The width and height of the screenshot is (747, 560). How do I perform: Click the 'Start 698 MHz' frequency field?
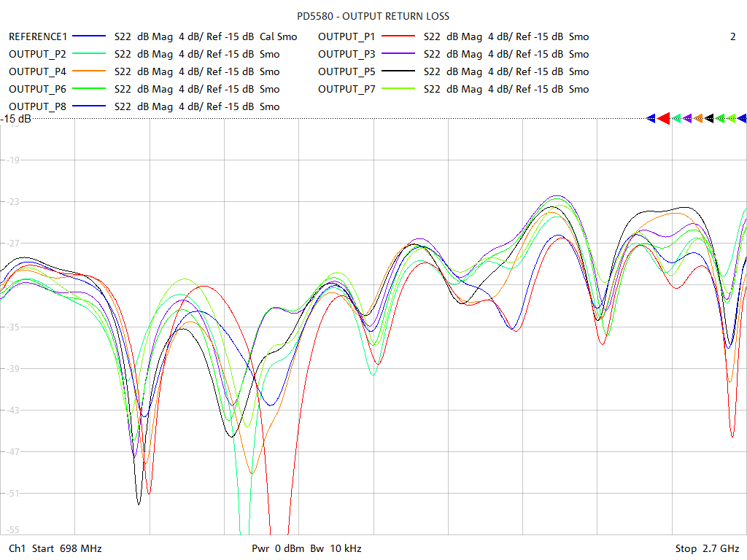pyautogui.click(x=66, y=548)
